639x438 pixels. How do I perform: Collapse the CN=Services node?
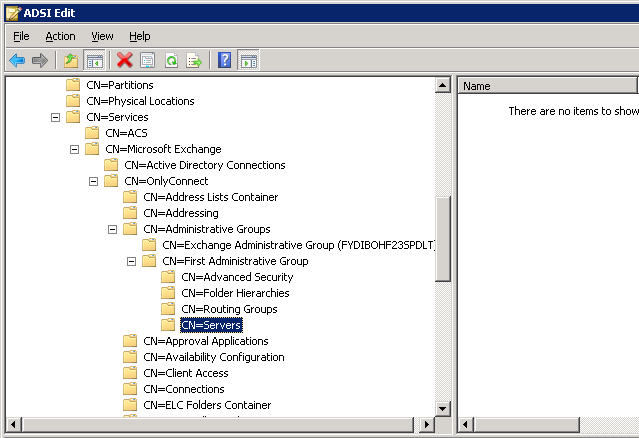[x=55, y=117]
